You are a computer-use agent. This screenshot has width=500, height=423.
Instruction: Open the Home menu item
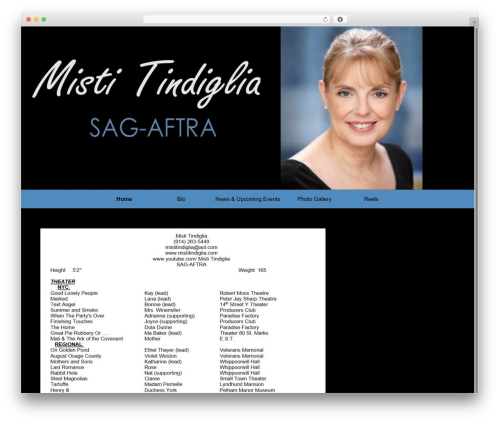tap(124, 199)
